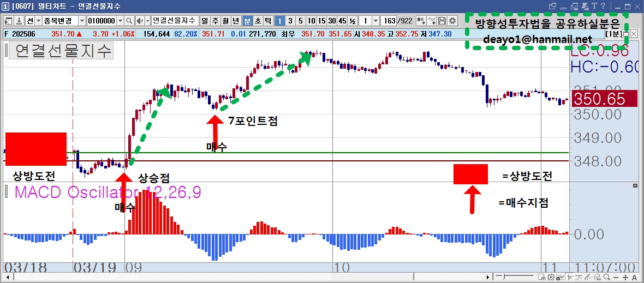Choose the 1 minute interval button
This screenshot has height=283, width=644.
(279, 21)
